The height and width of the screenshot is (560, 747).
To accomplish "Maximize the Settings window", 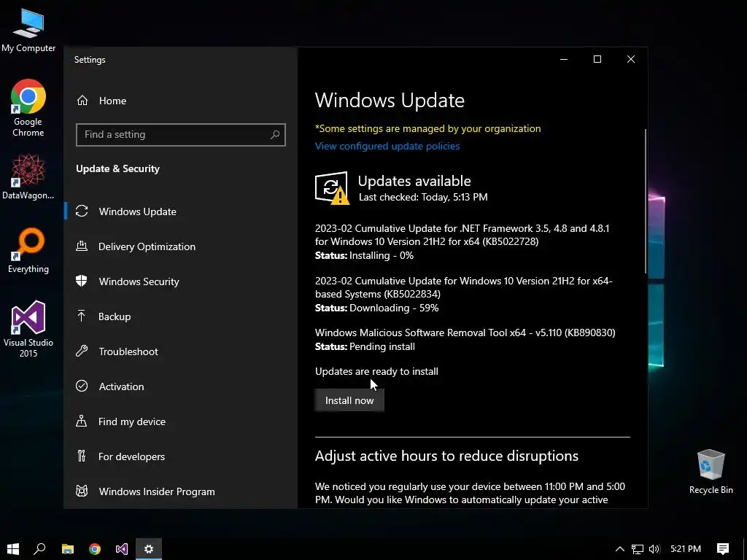I will pos(597,59).
